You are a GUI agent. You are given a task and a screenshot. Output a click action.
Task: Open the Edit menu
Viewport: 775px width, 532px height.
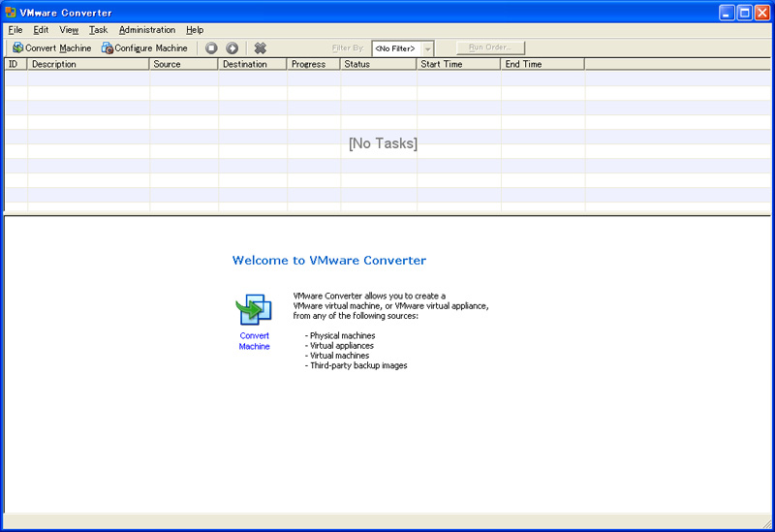click(41, 30)
